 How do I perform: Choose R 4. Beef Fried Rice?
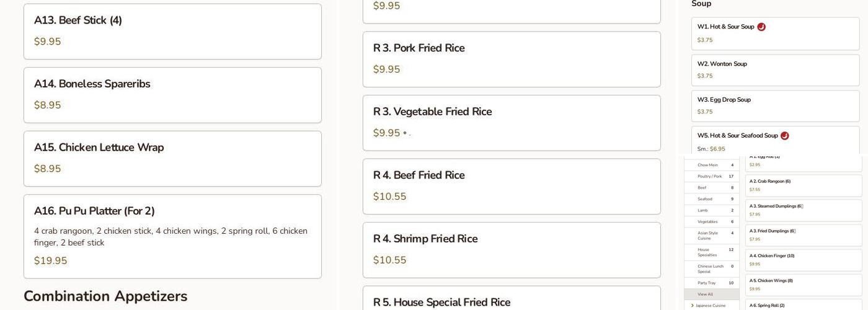tap(511, 186)
